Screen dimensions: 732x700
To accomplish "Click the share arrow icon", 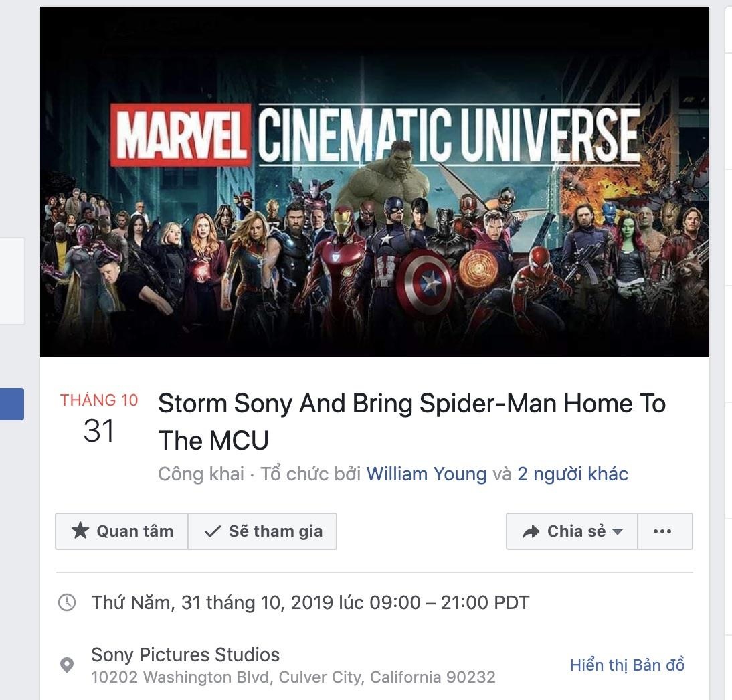I will pos(531,531).
